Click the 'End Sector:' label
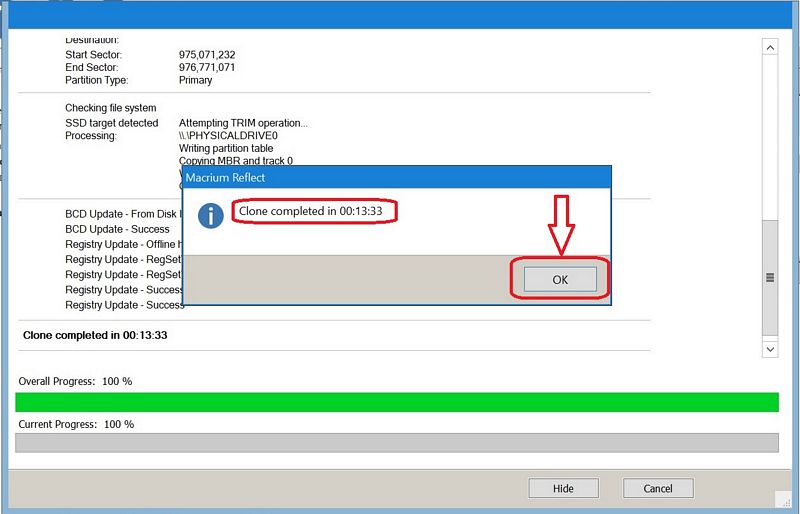This screenshot has width=800, height=514. (x=91, y=67)
